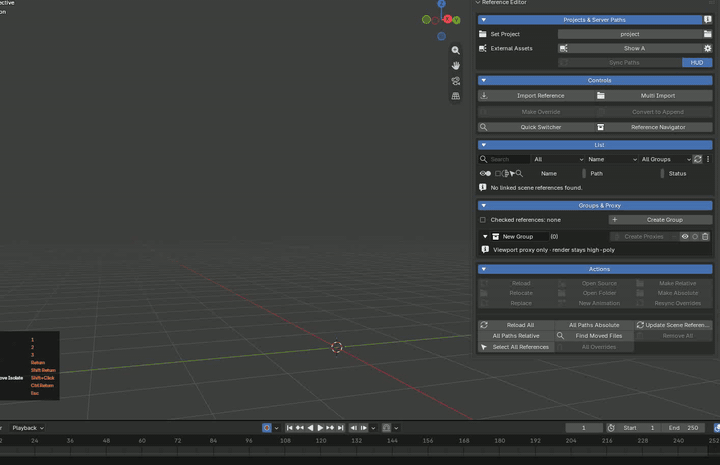Collapse Projects & Server Paths section

tap(484, 20)
